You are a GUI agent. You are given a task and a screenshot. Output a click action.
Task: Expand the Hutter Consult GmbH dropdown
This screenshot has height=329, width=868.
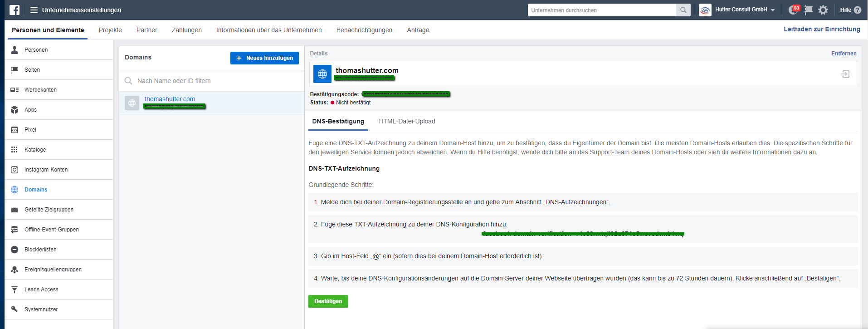tap(773, 10)
